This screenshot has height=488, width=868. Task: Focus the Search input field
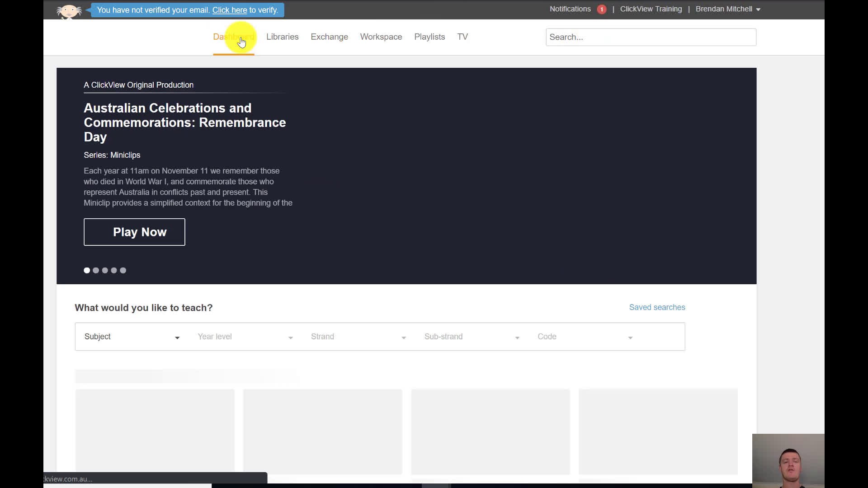click(x=651, y=37)
